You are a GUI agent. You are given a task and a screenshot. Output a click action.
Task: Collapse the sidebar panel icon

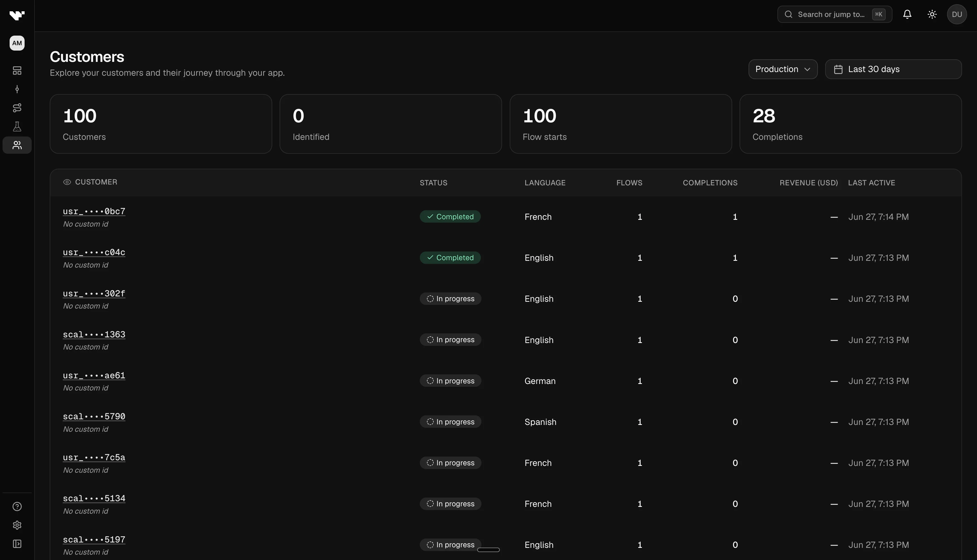tap(17, 544)
